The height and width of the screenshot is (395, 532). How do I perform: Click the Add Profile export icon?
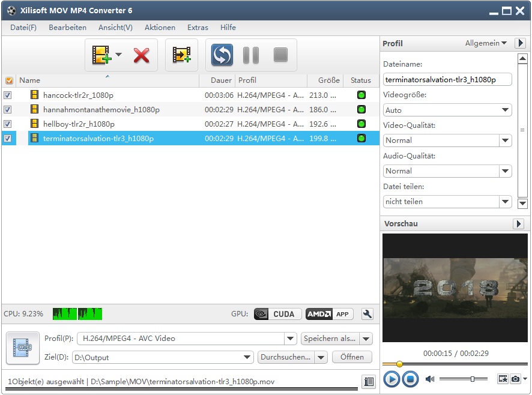pos(181,55)
